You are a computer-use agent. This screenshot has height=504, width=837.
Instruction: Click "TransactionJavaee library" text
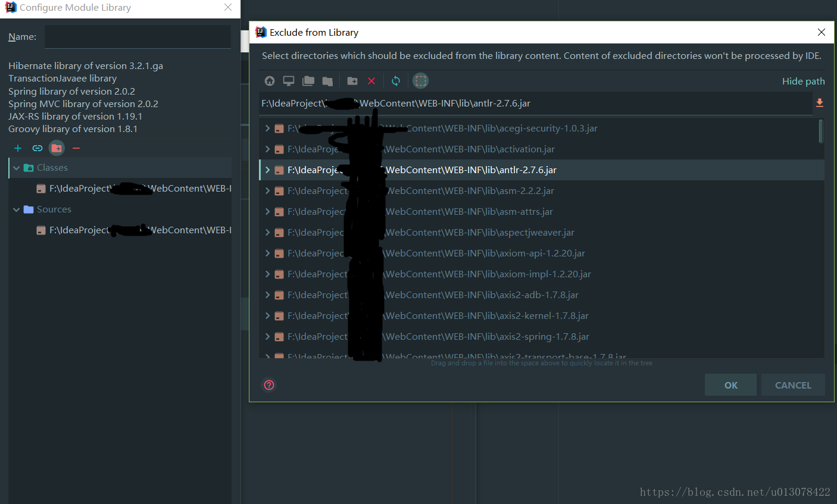coord(63,79)
